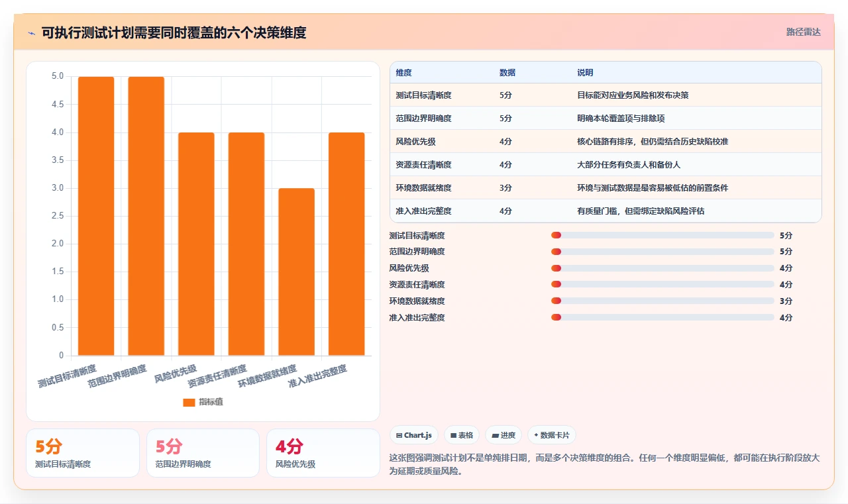848x504 pixels.
Task: Click the 测试目标清晰度 x-axis label
Action: click(68, 376)
